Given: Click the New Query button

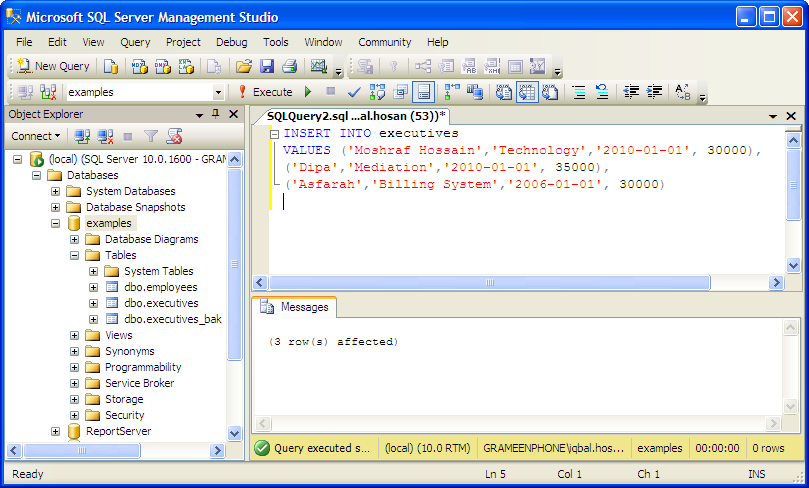Looking at the screenshot, I should (53, 66).
